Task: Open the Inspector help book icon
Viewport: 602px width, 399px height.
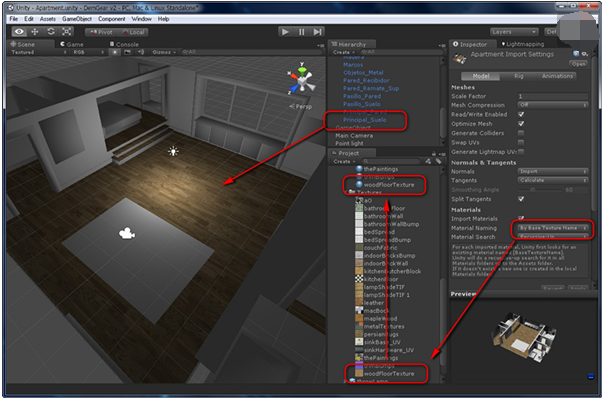Action: pos(576,54)
